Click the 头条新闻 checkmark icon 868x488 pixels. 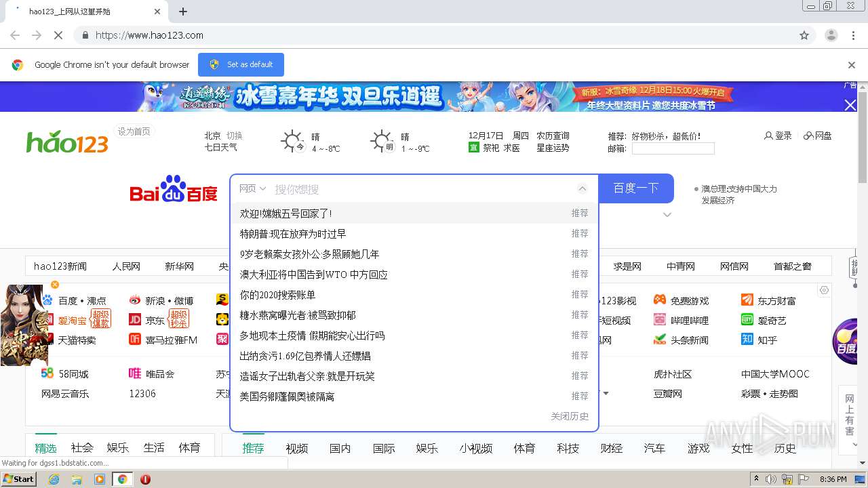(x=660, y=340)
